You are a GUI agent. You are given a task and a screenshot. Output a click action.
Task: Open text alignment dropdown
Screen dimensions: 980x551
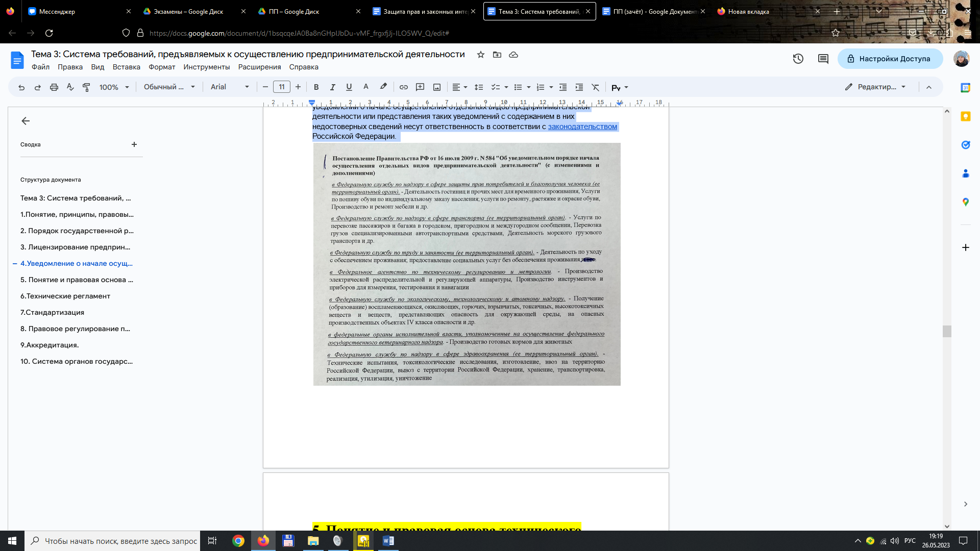(460, 87)
